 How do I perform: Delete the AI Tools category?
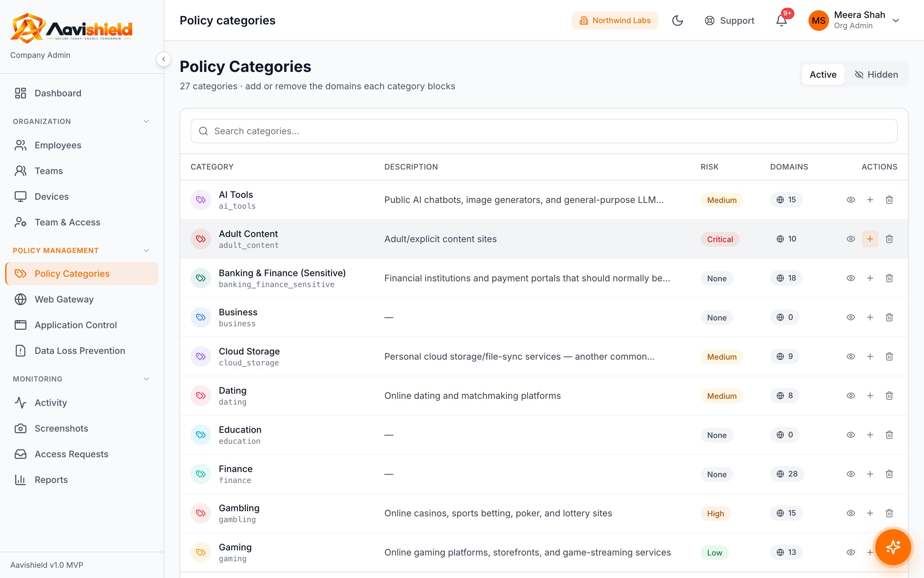(889, 199)
